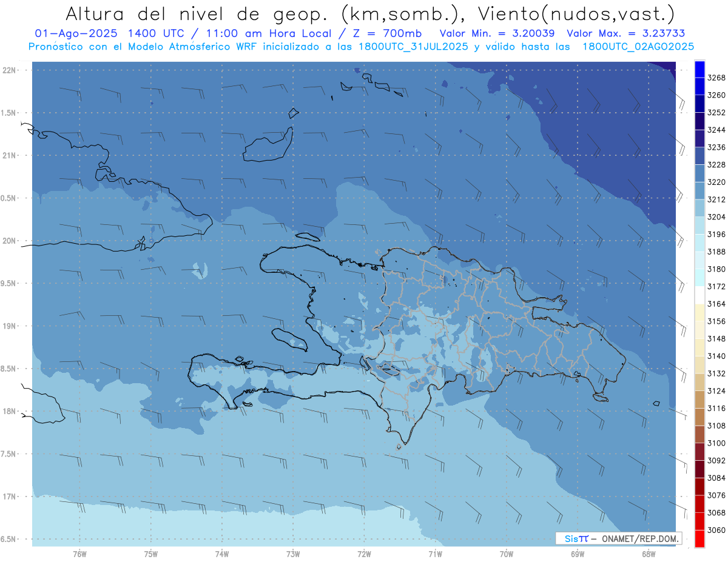
Task: Select the swatch between 3212 and 3204
Action: [699, 208]
